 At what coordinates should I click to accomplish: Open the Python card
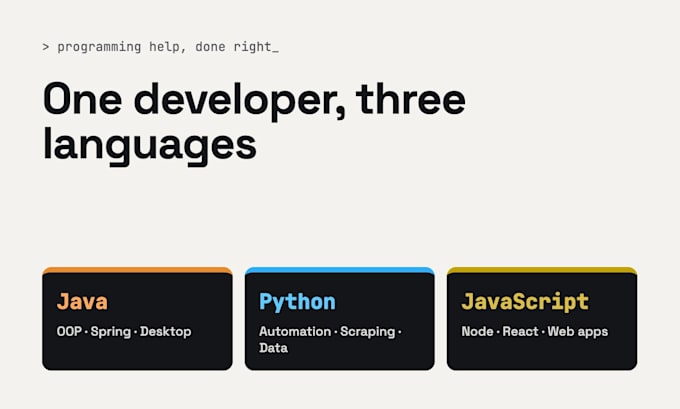pyautogui.click(x=340, y=319)
